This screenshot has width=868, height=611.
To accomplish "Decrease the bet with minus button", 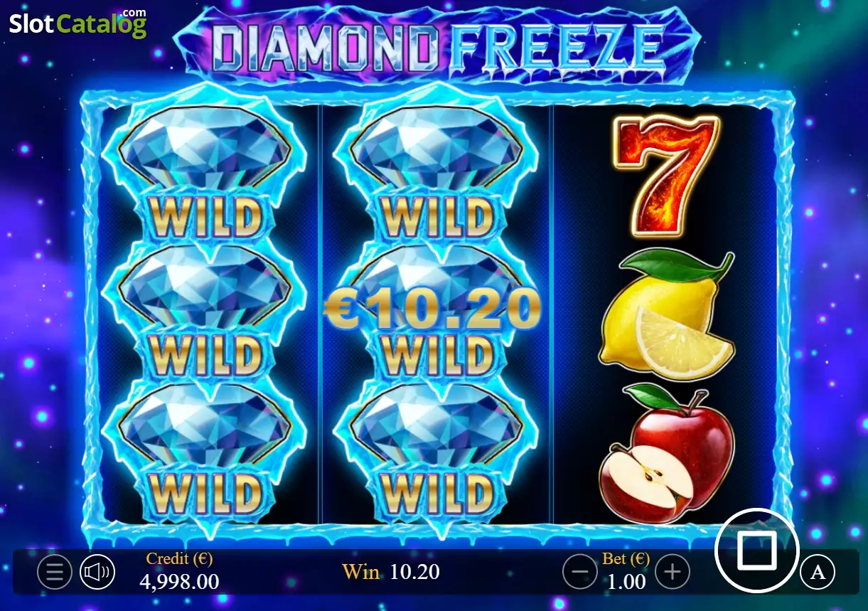I will coord(580,571).
